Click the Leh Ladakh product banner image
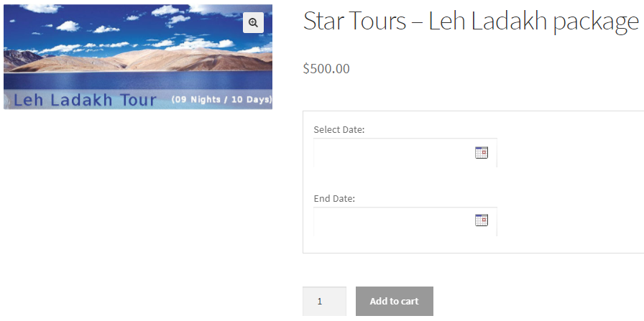 point(137,57)
